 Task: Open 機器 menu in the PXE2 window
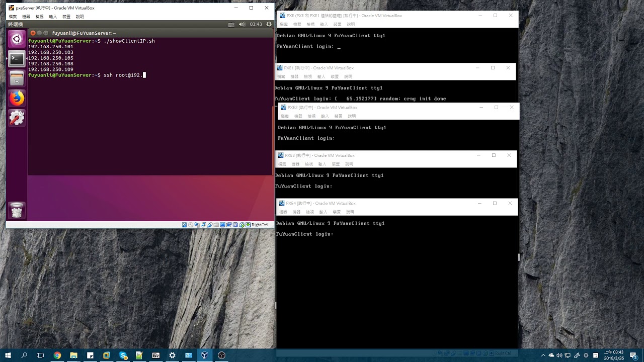[x=298, y=116]
